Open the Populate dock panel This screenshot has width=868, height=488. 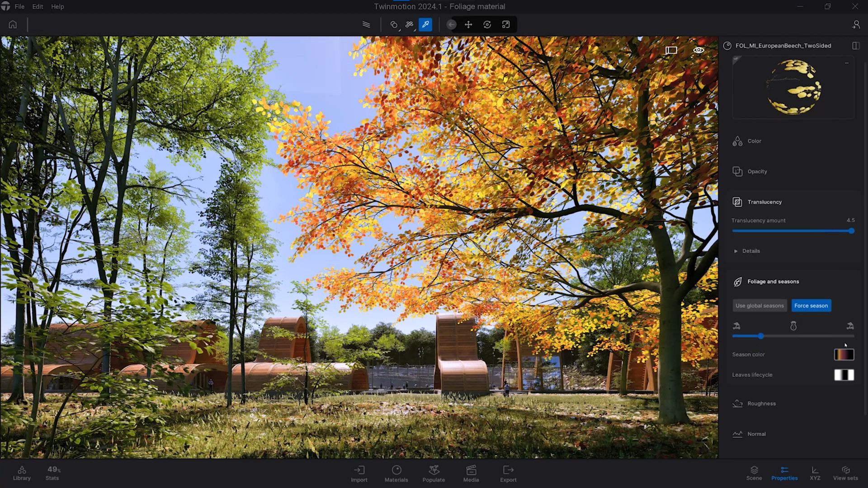pos(434,473)
